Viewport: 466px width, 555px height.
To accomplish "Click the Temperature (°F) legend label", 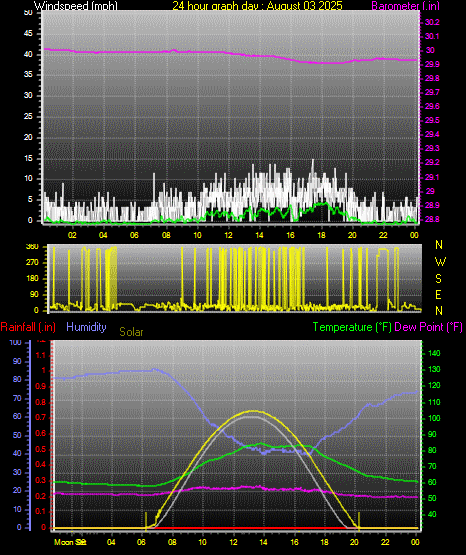I will click(352, 327).
